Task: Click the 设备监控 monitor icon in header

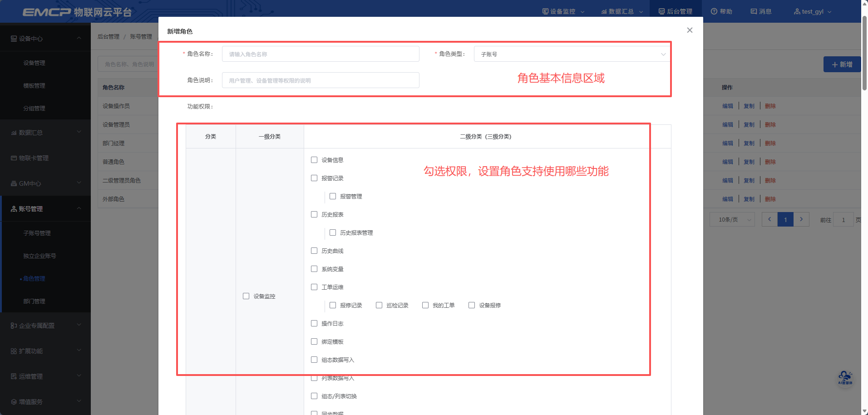Action: pyautogui.click(x=545, y=11)
